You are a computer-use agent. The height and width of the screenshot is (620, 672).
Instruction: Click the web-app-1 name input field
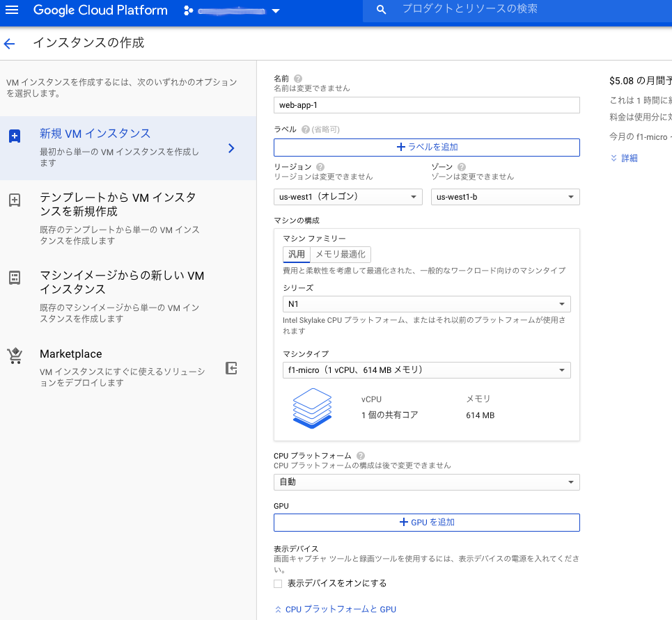(x=425, y=105)
